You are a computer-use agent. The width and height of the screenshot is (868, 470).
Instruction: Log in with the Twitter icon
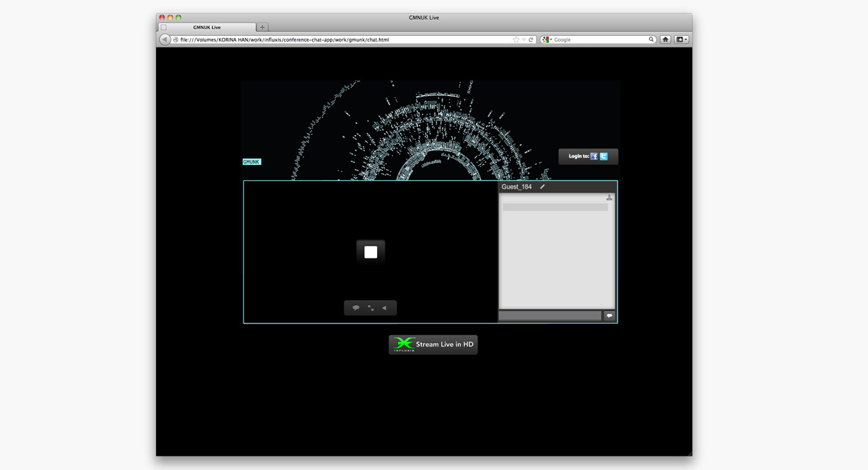[x=604, y=157]
